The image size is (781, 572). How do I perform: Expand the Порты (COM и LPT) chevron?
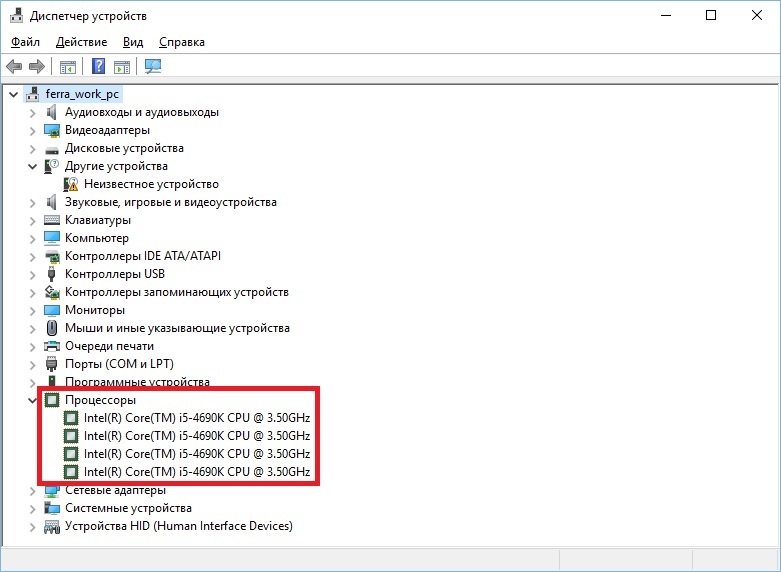point(32,365)
